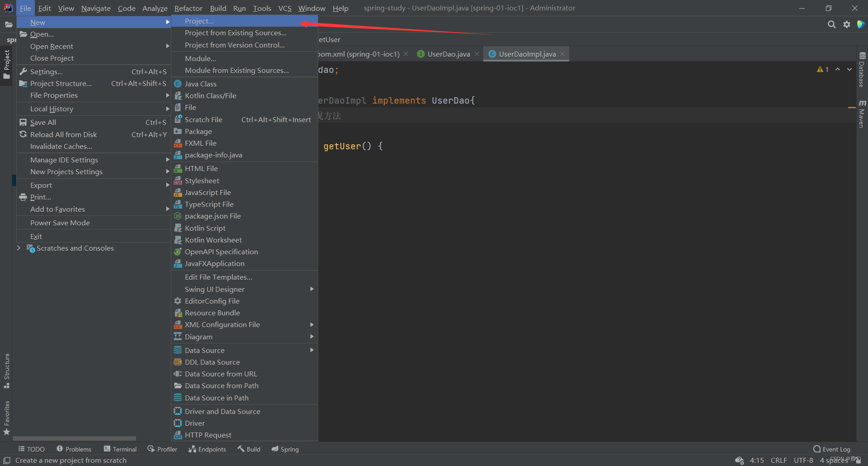This screenshot has width=868, height=466.
Task: Expand the XML Configuration File submenu
Action: tap(245, 324)
